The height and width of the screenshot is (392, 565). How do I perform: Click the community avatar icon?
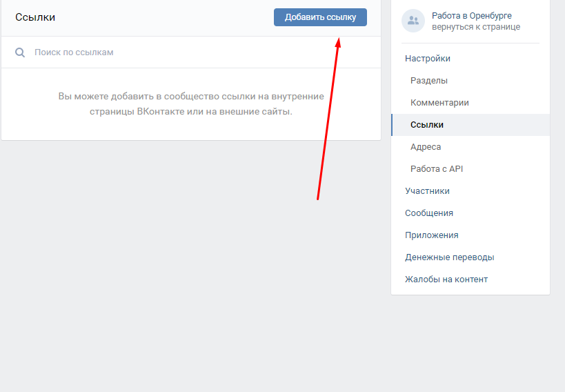(413, 21)
